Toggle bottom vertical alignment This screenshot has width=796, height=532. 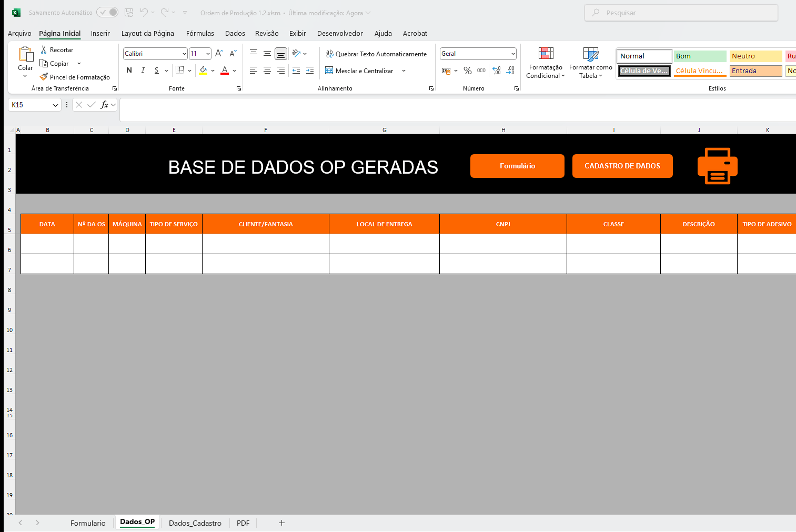tap(281, 53)
